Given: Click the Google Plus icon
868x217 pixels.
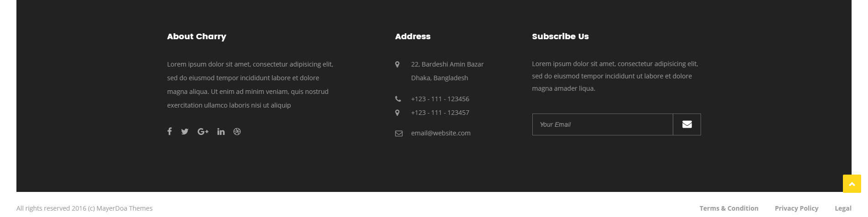Looking at the screenshot, I should pyautogui.click(x=203, y=132).
